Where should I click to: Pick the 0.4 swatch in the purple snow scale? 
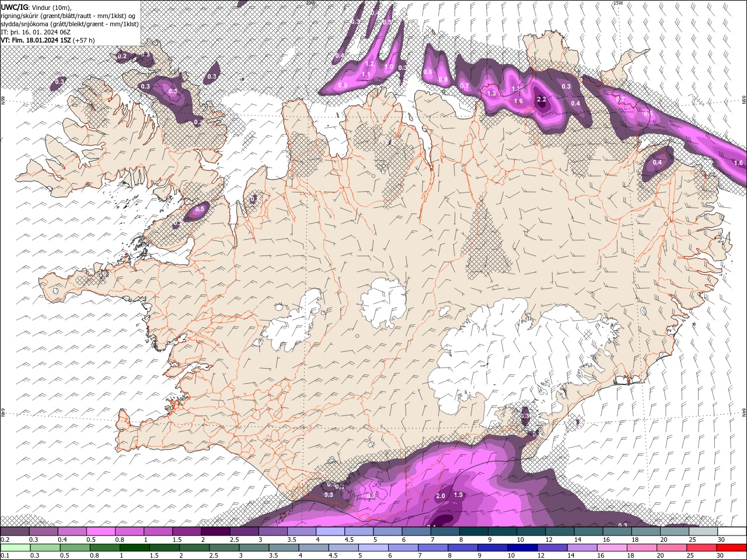[x=72, y=531]
